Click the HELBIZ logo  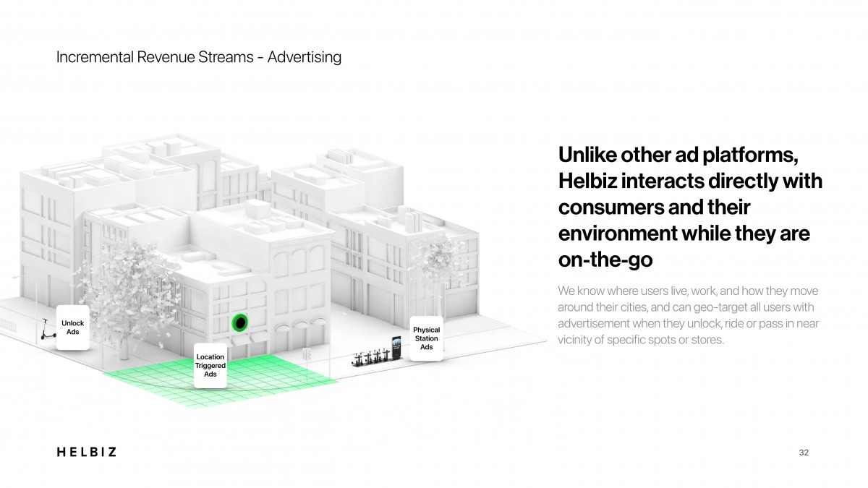[86, 452]
